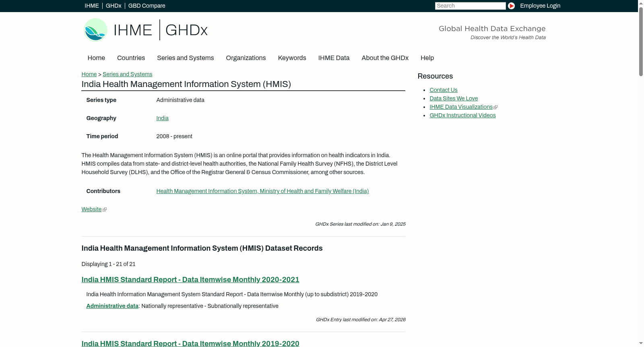The image size is (644, 347).
Task: Open the Employee Login link
Action: 540,6
